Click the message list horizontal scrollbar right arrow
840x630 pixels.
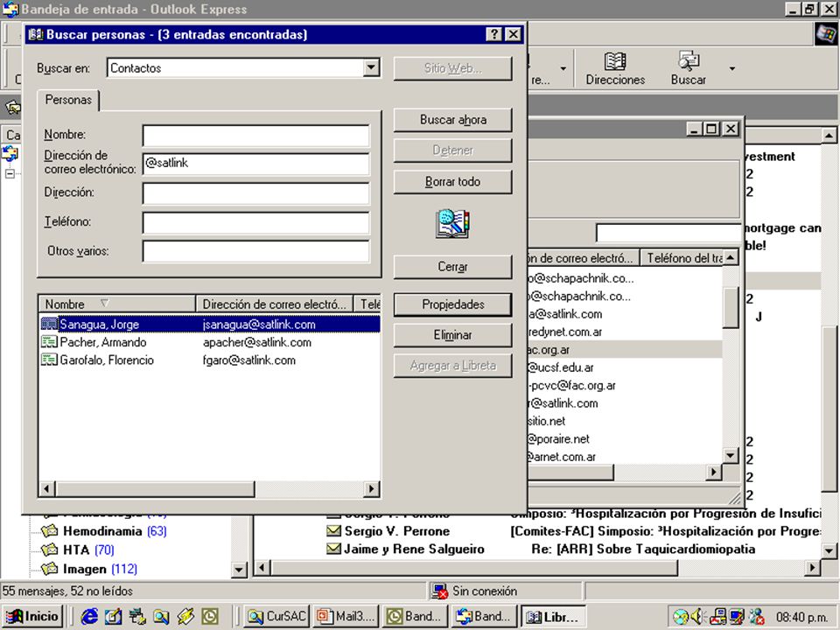tap(813, 567)
